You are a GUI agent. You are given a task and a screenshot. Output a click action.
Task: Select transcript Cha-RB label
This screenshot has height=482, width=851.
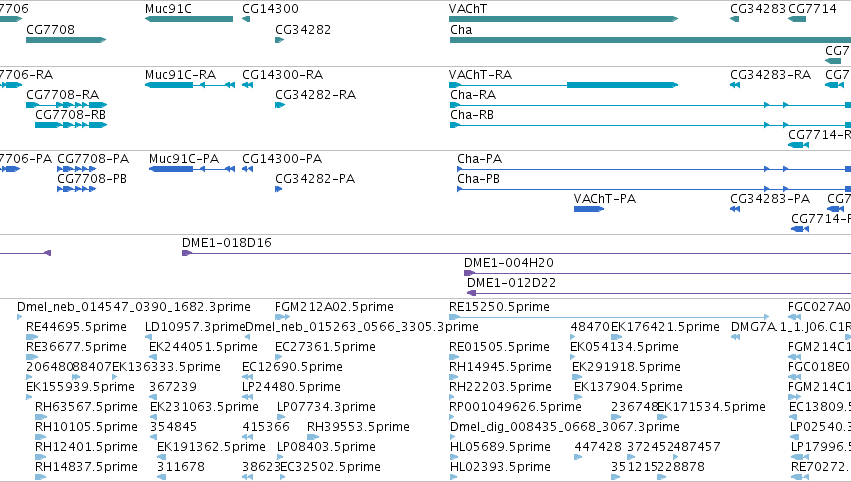coord(472,115)
